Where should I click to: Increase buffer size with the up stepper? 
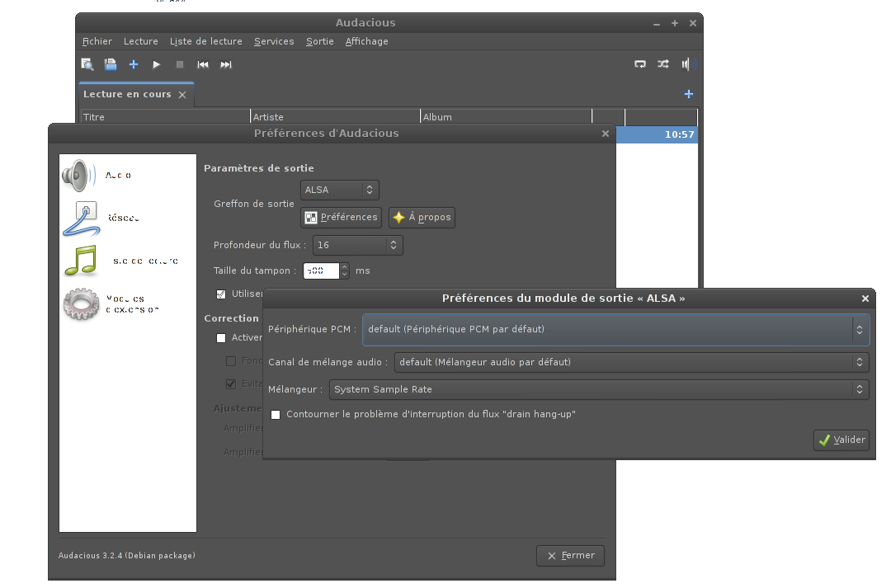pyautogui.click(x=344, y=267)
